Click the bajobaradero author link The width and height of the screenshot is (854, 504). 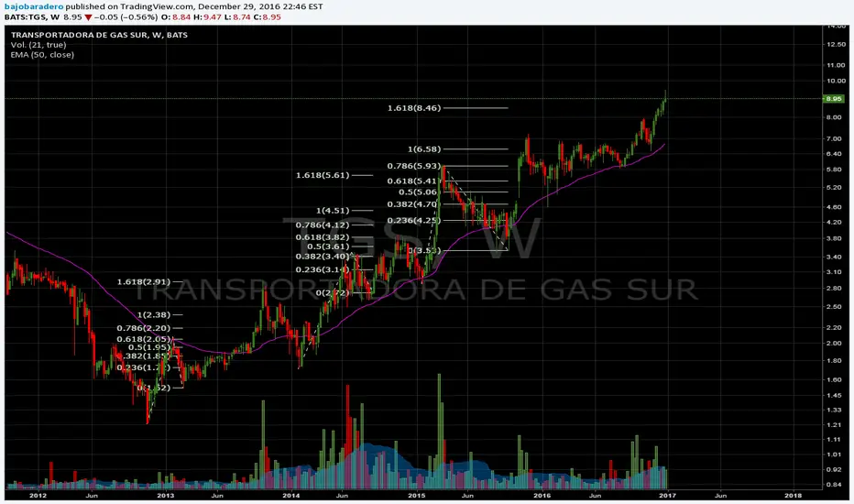pyautogui.click(x=34, y=6)
